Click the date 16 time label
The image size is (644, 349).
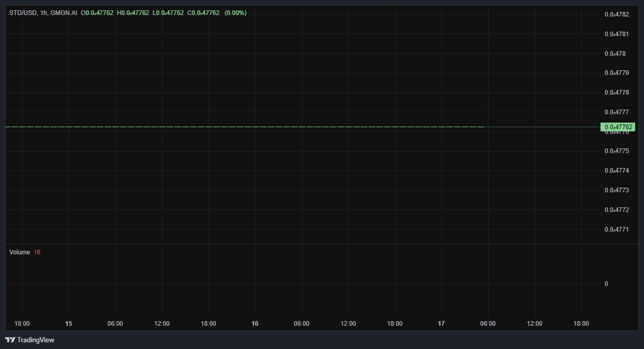[x=255, y=324]
